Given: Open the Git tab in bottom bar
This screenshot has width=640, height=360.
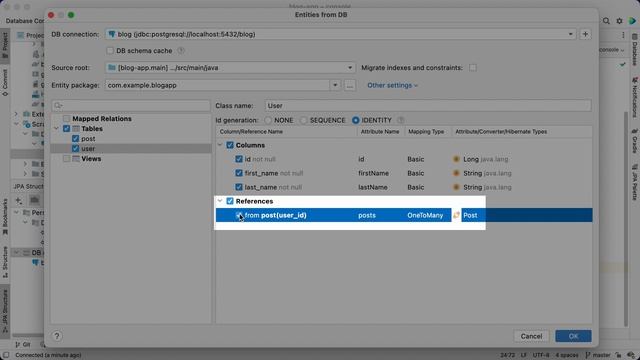Looking at the screenshot, I should point(22,345).
